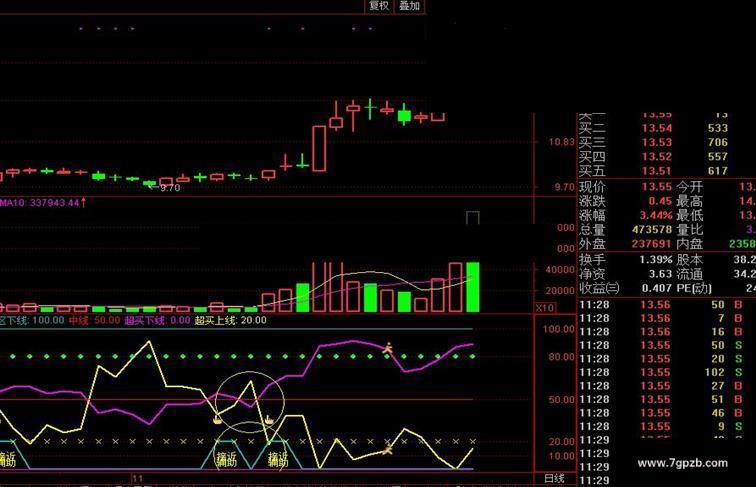Click the 80.00 indicator axis label
This screenshot has width=756, height=487.
561,357
